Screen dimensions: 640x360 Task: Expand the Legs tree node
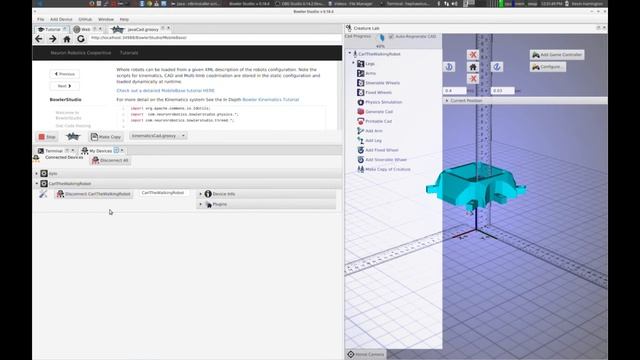tap(353, 63)
